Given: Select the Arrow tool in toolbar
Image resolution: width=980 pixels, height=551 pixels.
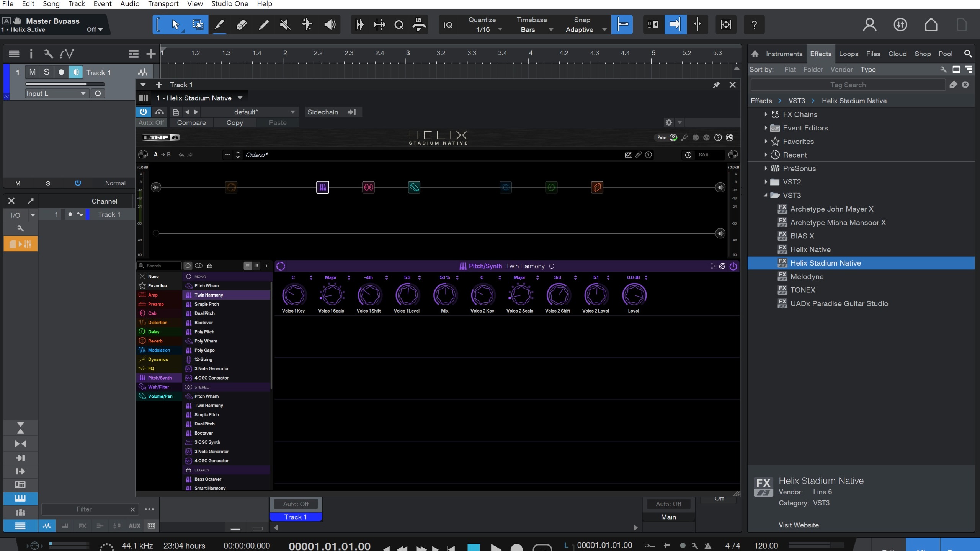Looking at the screenshot, I should [x=175, y=25].
